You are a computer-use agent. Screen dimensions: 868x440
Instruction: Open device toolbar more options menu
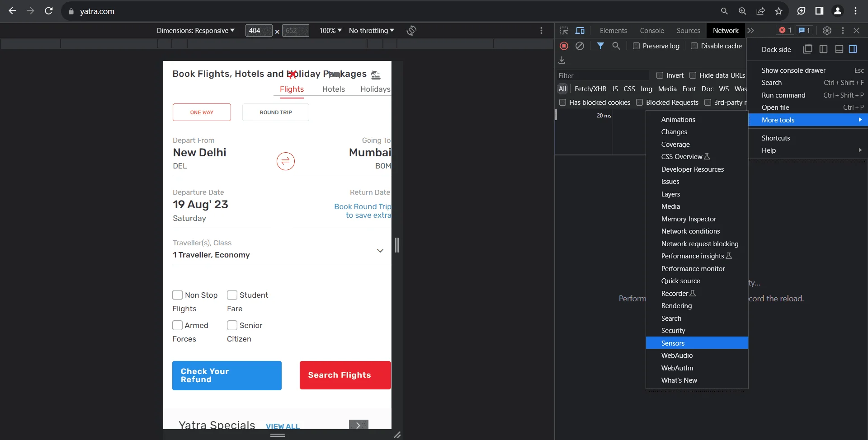coord(541,30)
